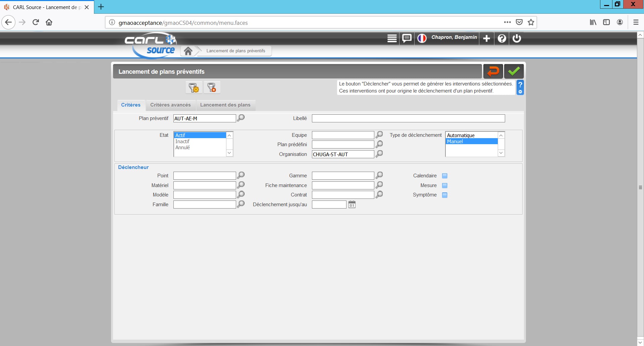The width and height of the screenshot is (644, 346).
Task: Click the clear filter funnel icon
Action: (x=212, y=88)
